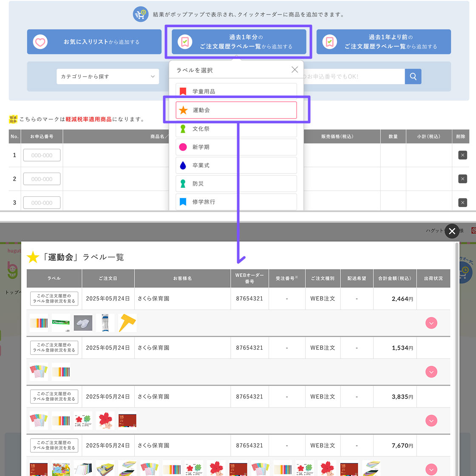Click the delete icon for row 3
Screen dimensions: 476x476
coord(462,203)
